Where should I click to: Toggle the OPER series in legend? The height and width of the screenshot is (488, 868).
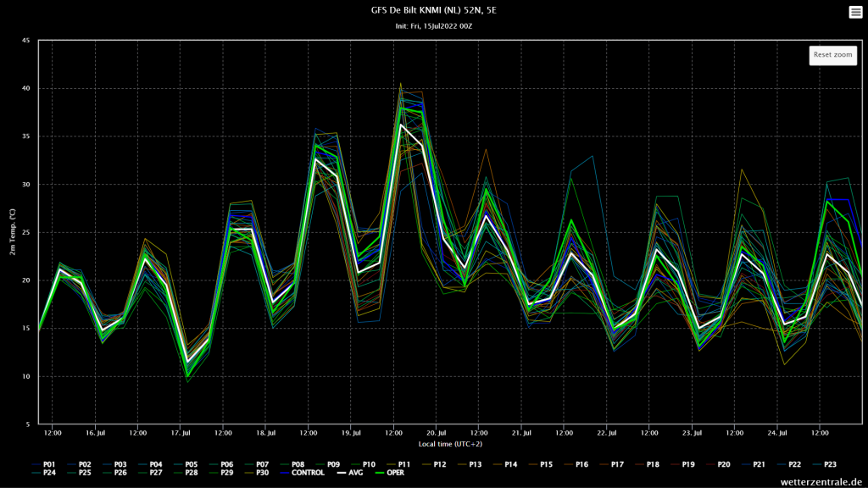tap(390, 473)
